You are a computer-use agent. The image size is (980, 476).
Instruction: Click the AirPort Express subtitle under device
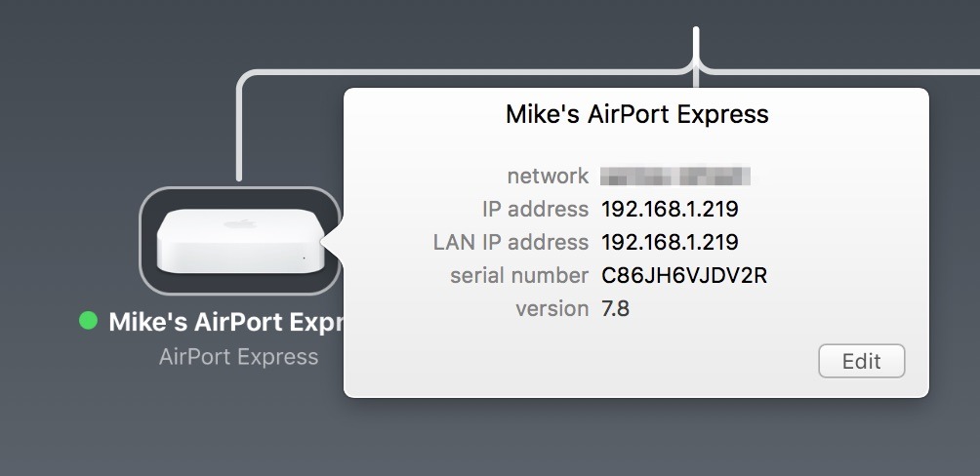coord(239,357)
